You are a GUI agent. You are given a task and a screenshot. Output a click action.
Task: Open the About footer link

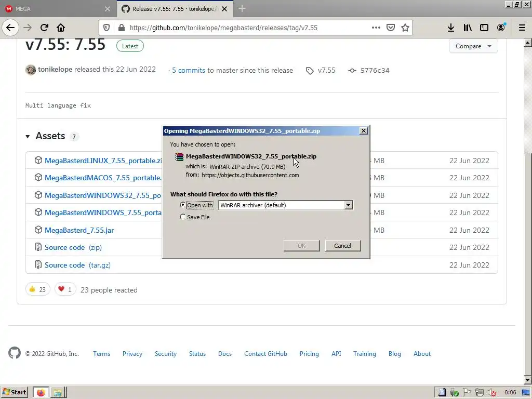(422, 353)
